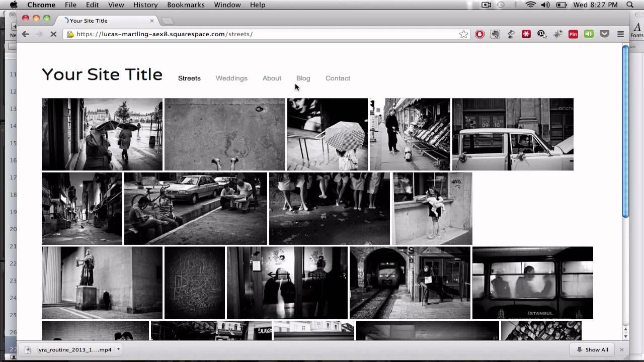Open the scratched dark texture photo
This screenshot has width=644, height=362.
point(195,283)
